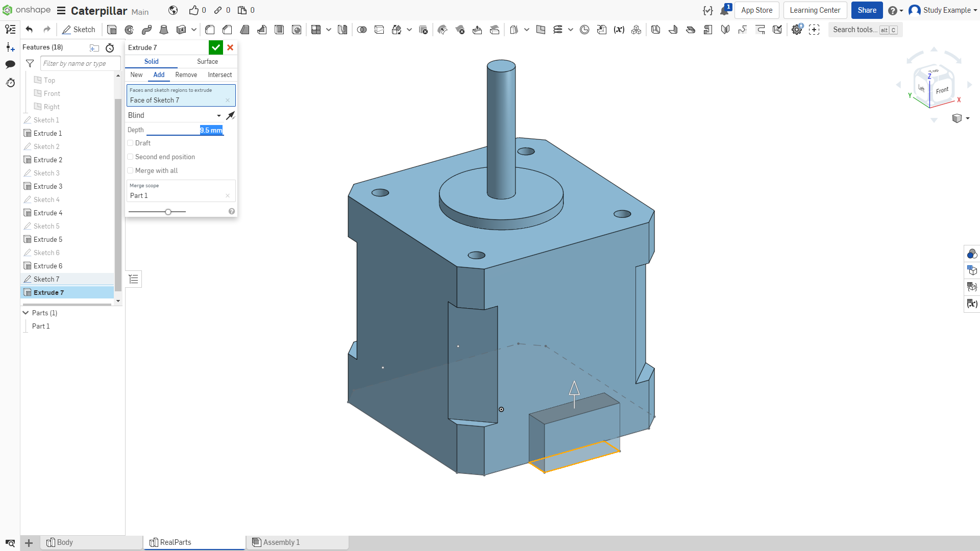Expand the Transform tools dropdown arrow
Viewport: 980px width, 551px height.
click(409, 30)
